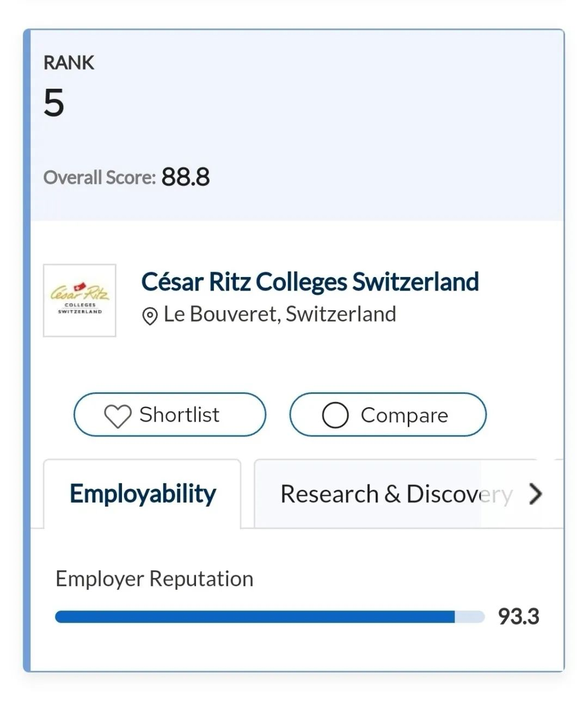Screen dimensions: 588x702
Task: Open the César Ritz Colleges Switzerland link
Action: pyautogui.click(x=310, y=282)
